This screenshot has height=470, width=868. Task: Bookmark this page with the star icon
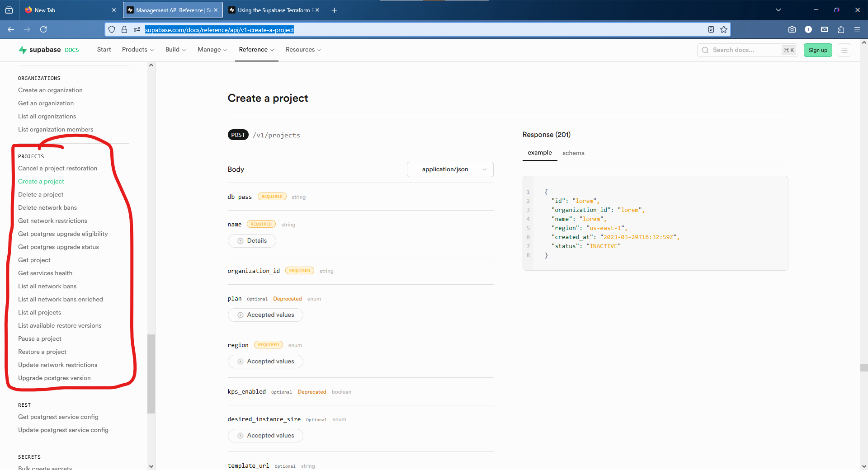click(724, 29)
